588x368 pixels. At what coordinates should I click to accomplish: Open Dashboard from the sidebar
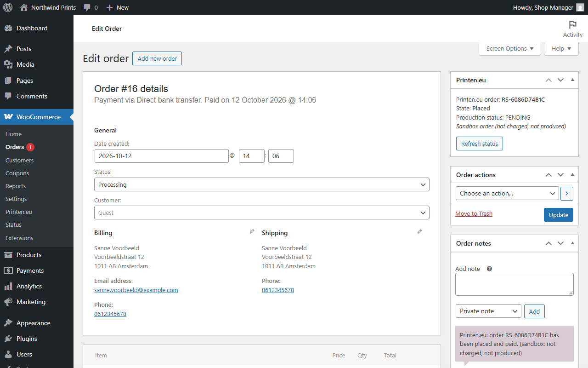(37, 28)
